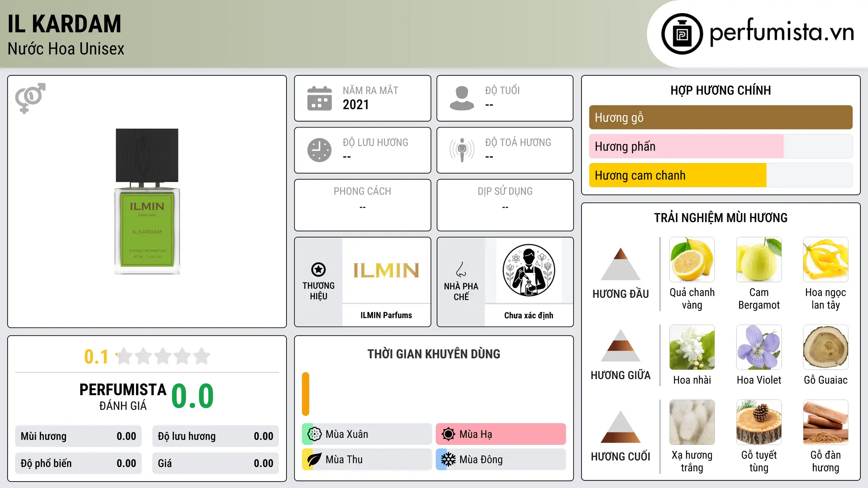Click the Hương cuối pyramid icon
This screenshot has width=868, height=488.
(620, 427)
